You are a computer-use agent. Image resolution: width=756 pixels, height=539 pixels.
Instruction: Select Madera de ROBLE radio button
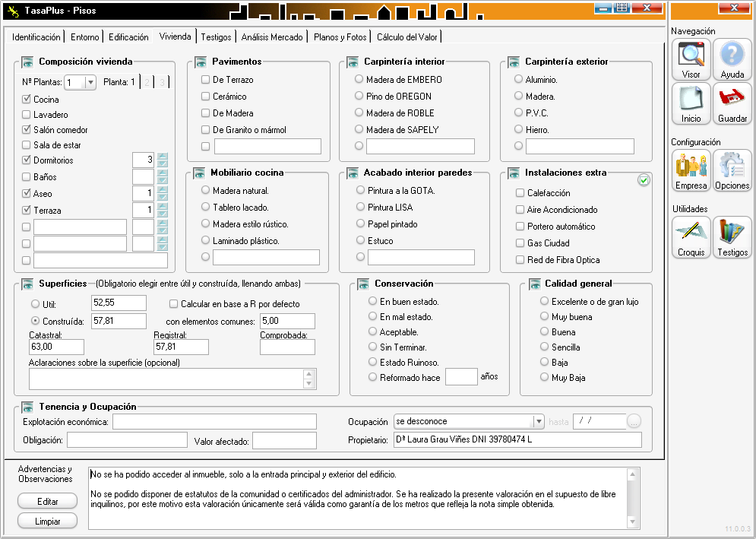click(359, 113)
